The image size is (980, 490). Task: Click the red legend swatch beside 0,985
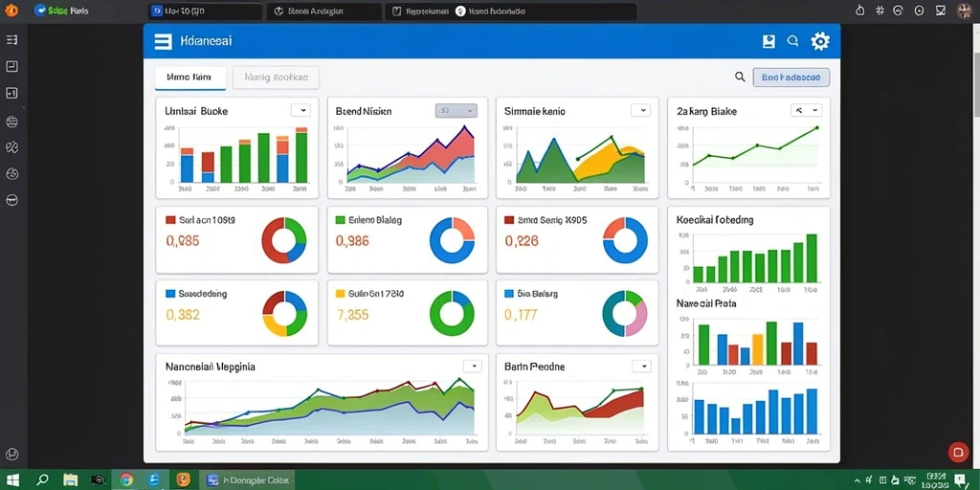pyautogui.click(x=170, y=220)
